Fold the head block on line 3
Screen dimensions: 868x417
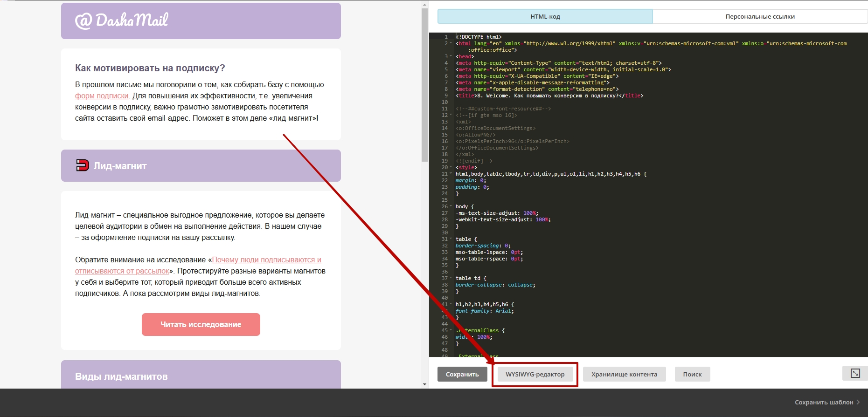[451, 56]
